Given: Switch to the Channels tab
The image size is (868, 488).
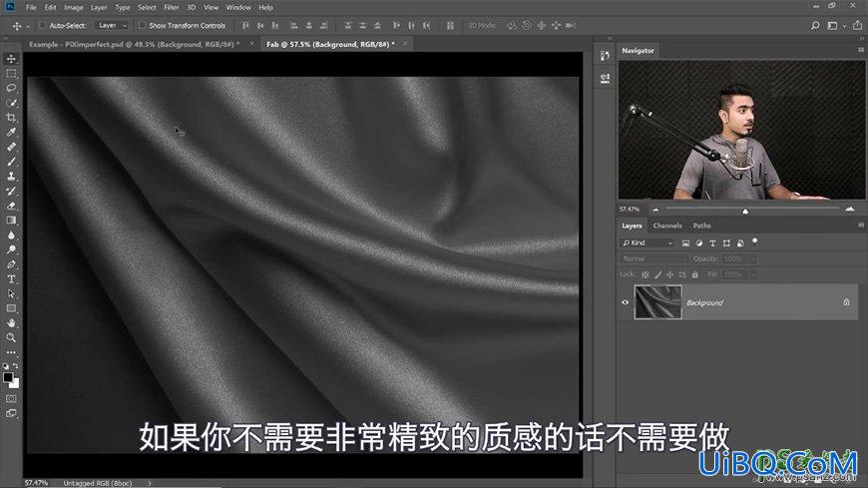Looking at the screenshot, I should (x=667, y=226).
